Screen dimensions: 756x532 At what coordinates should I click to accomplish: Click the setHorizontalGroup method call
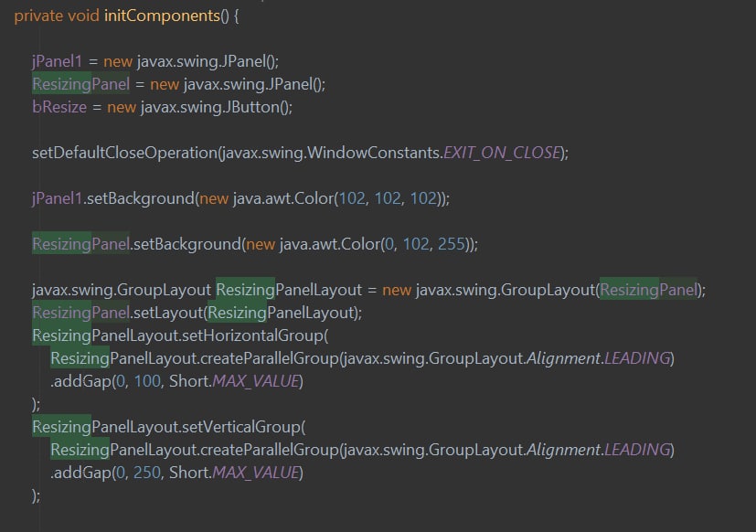253,335
